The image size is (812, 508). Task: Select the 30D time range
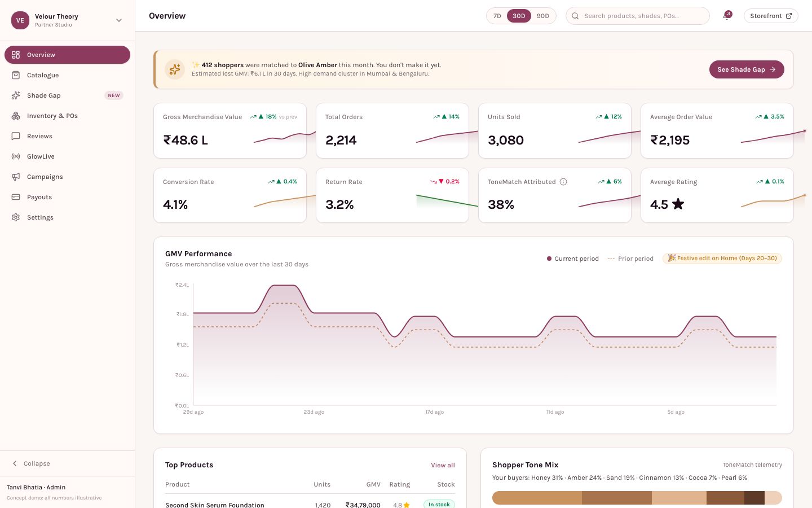pyautogui.click(x=519, y=16)
